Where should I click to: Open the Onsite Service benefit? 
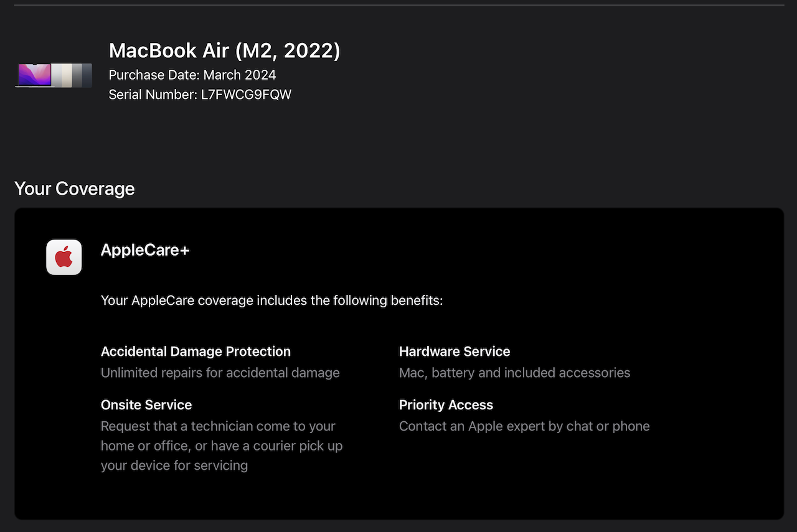146,405
